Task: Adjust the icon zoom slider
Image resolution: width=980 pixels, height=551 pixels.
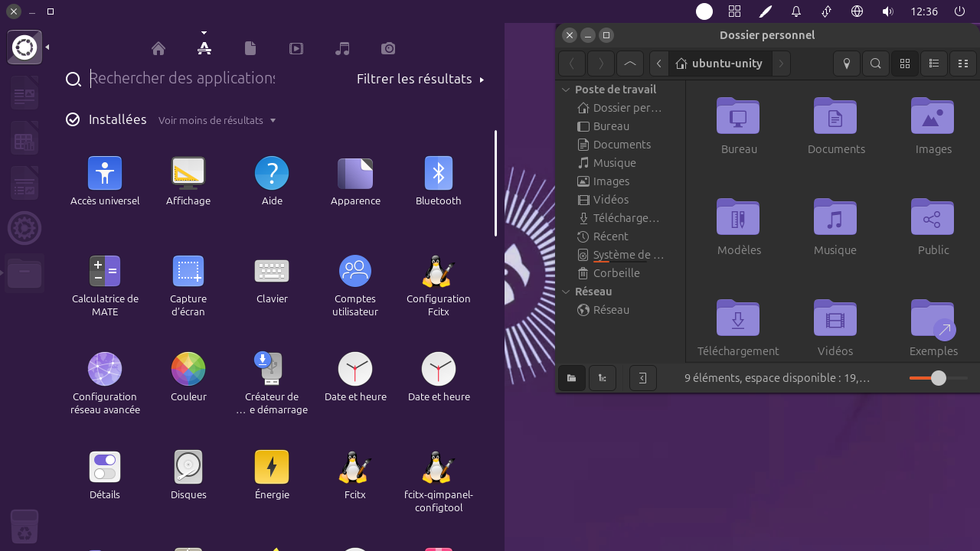Action: coord(938,378)
